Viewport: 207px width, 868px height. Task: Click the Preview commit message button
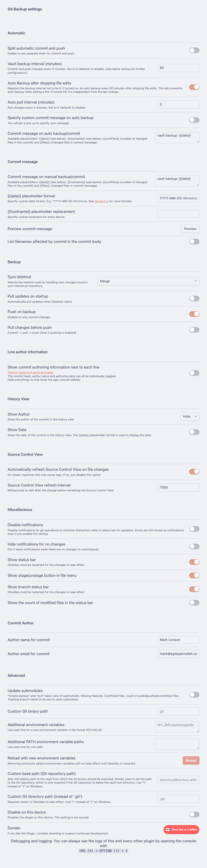tap(190, 229)
